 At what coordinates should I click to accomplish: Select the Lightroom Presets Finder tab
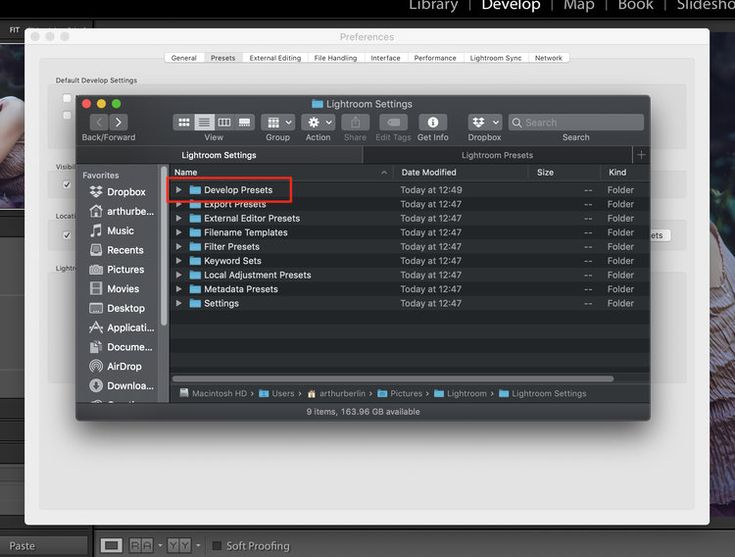tap(497, 155)
